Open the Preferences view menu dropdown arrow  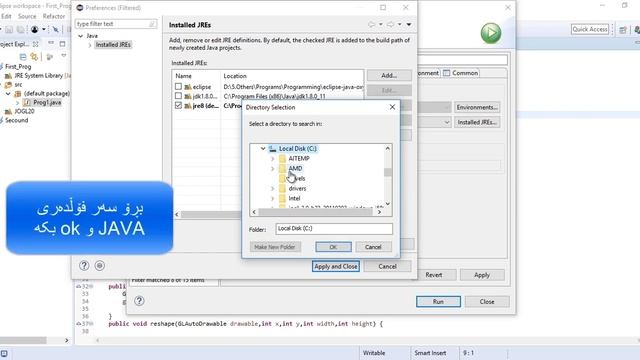pos(409,24)
